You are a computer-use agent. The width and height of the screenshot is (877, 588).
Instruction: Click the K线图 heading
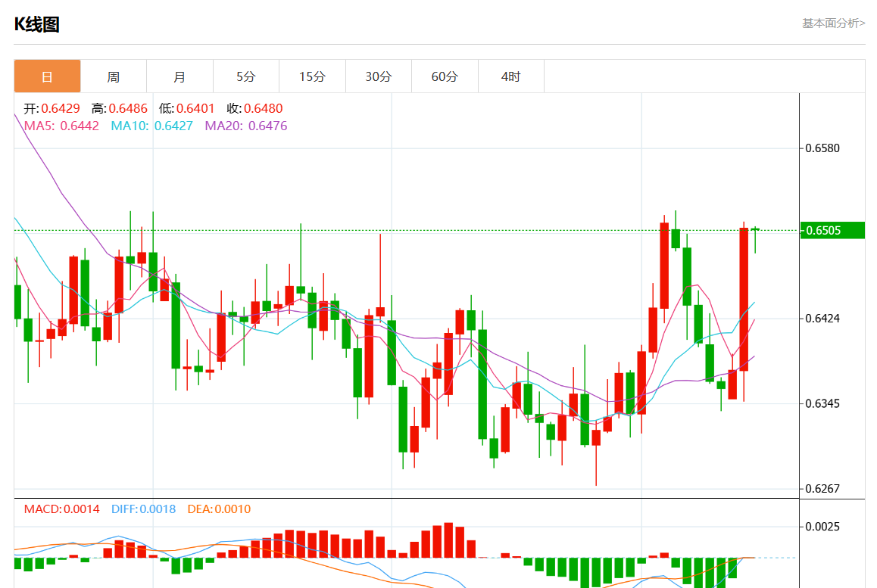click(37, 24)
